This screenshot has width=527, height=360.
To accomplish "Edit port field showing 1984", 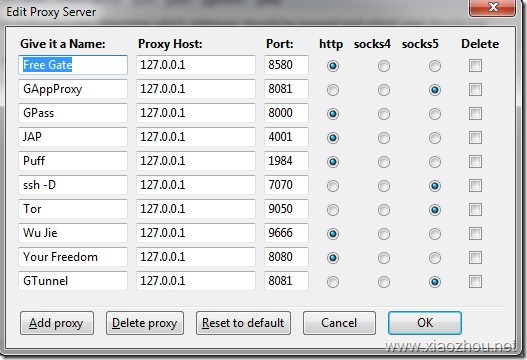I will [x=286, y=161].
